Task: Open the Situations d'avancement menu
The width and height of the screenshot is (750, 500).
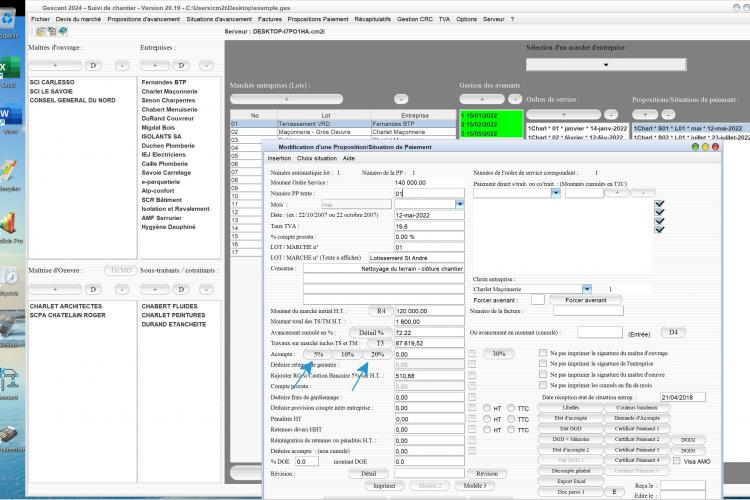Action: [219, 19]
